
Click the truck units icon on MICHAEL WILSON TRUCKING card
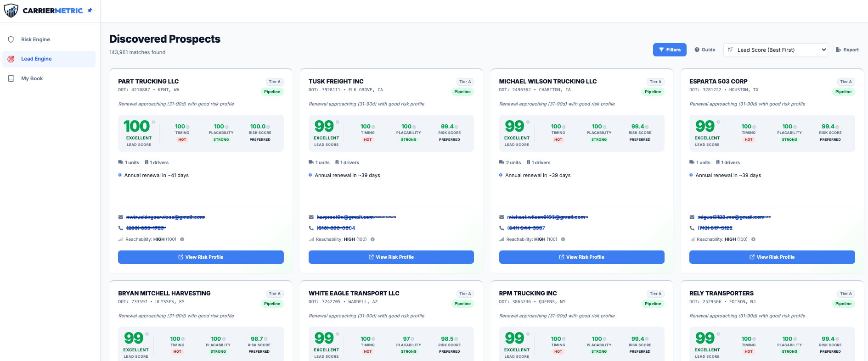(x=502, y=162)
